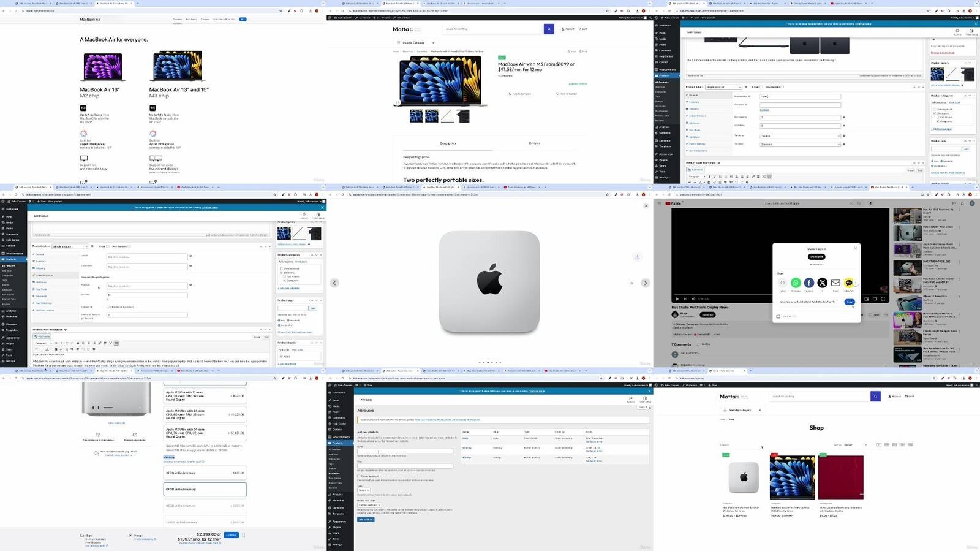Click the attribute Name input field
The width and height of the screenshot is (980, 551).
point(405,452)
